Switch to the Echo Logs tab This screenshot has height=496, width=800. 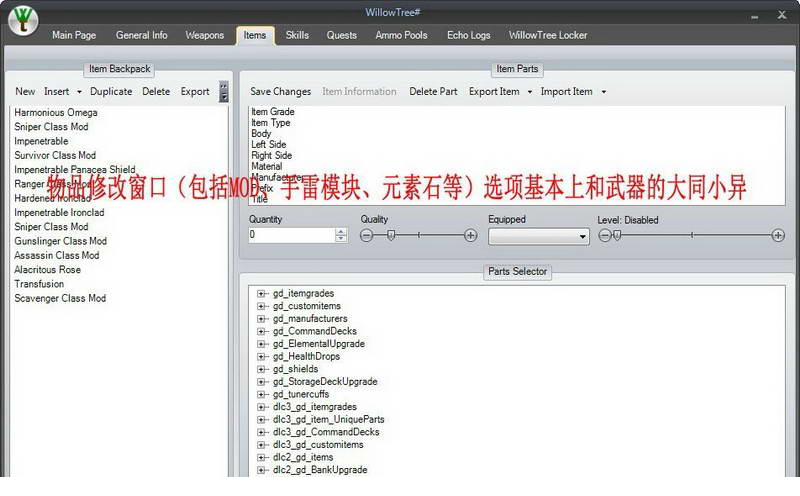coord(468,35)
